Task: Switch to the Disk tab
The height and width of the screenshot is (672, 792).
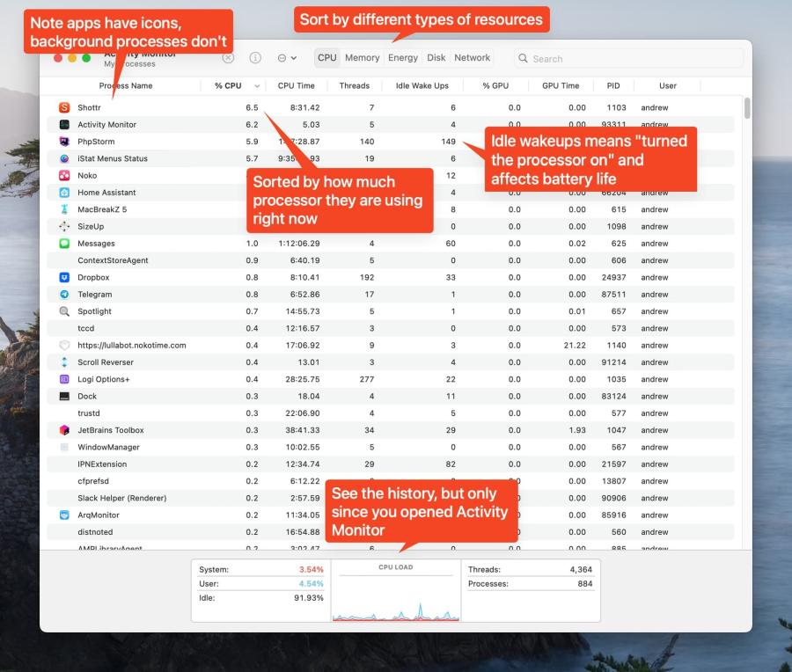Action: (x=436, y=57)
